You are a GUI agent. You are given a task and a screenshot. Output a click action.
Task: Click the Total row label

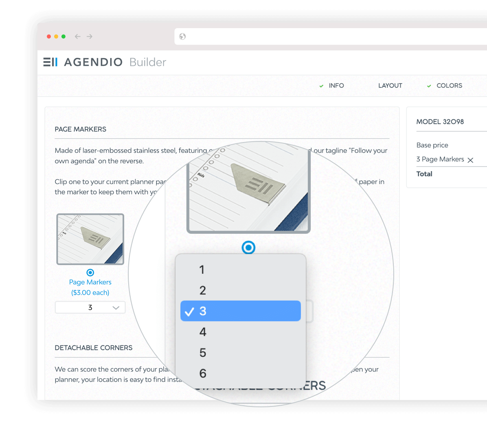pos(424,173)
